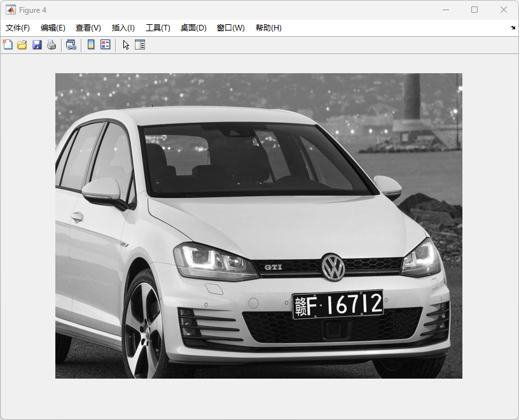Open the 帮助(H) menu

[x=268, y=28]
